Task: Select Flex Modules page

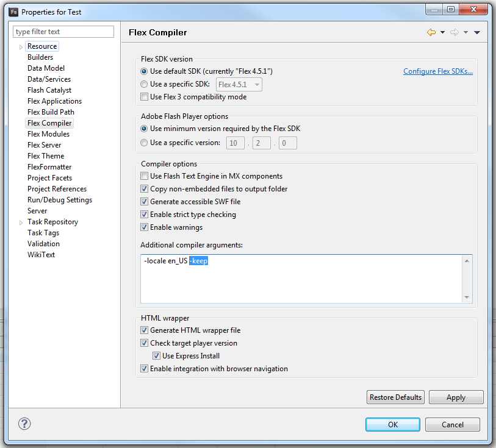Action: point(48,134)
